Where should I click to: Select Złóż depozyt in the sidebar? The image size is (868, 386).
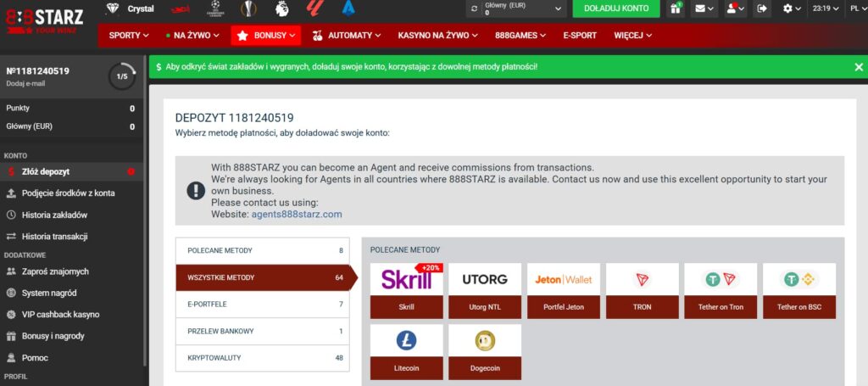71,171
